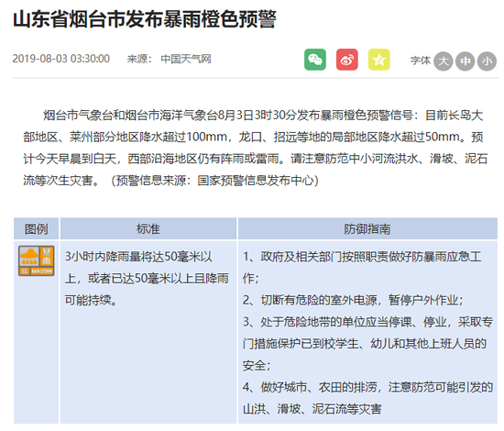504x431 pixels.
Task: Click the source name 中国天气网
Action: [186, 59]
